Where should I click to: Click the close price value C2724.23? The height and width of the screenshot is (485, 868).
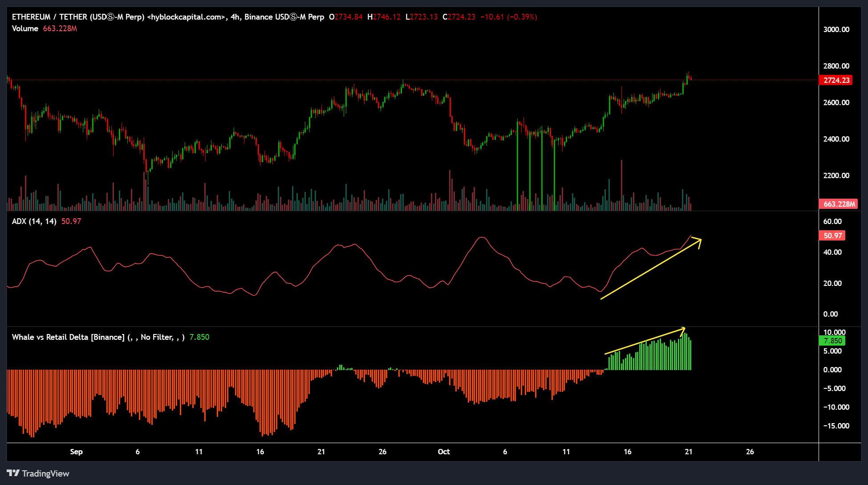point(459,17)
